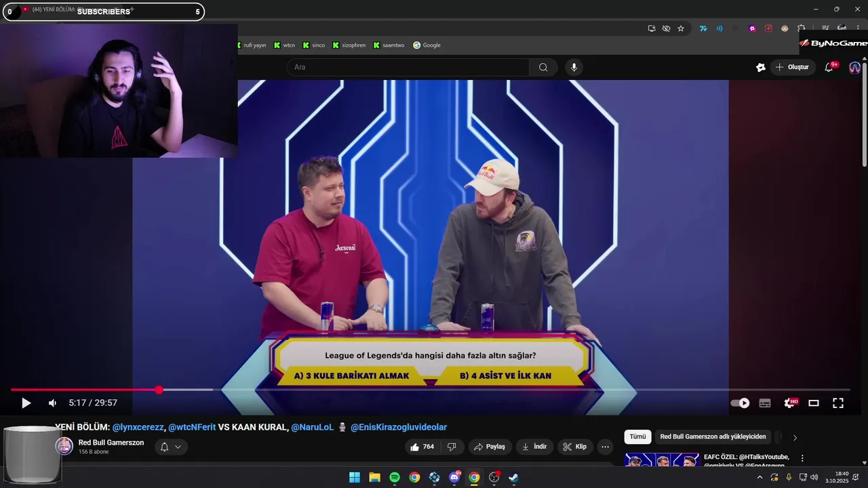Play the paused YouTube video
The width and height of the screenshot is (868, 488).
click(x=26, y=403)
